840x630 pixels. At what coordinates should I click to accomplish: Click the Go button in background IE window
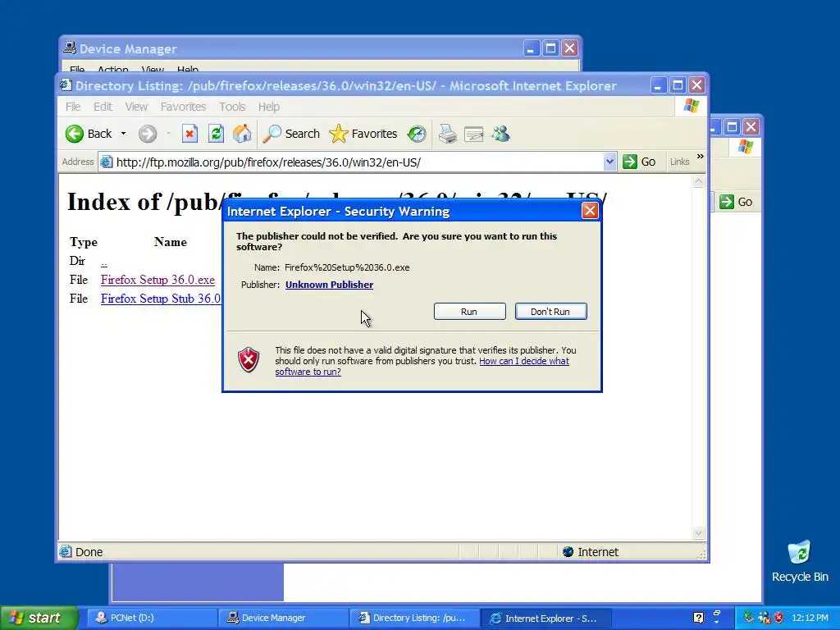pyautogui.click(x=736, y=202)
